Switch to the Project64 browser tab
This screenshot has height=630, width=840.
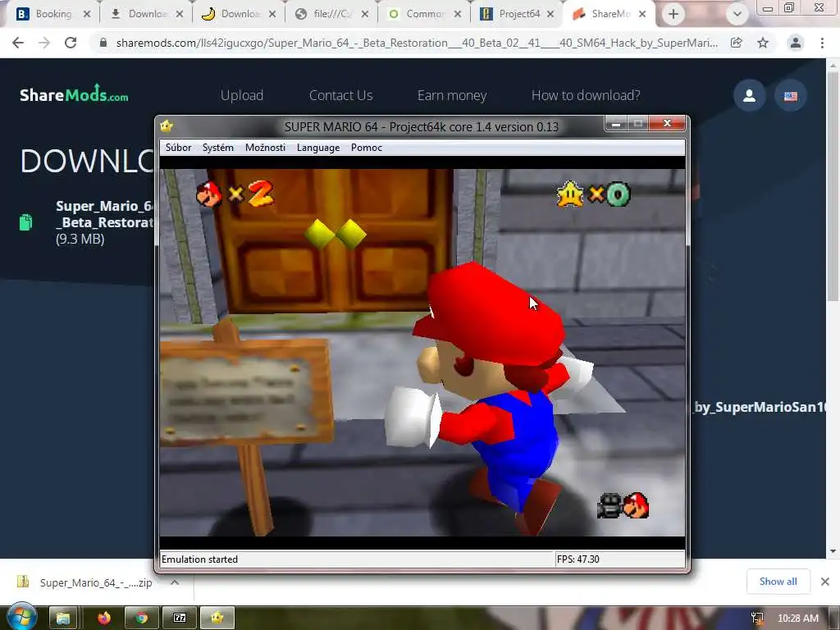[518, 14]
